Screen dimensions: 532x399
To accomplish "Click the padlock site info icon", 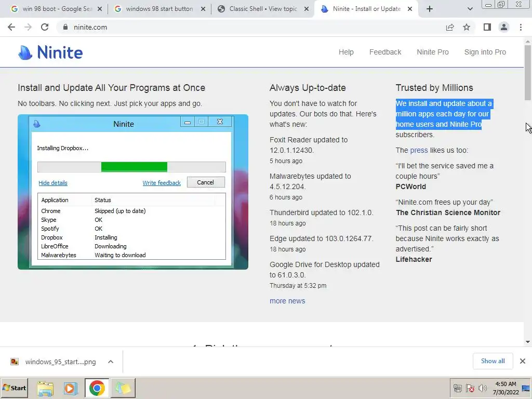I will pos(65,27).
